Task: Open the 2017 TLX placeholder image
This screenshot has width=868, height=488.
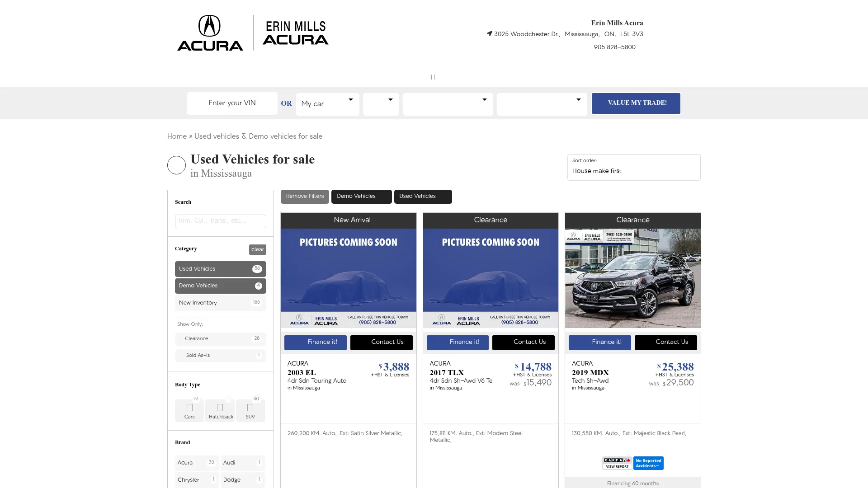Action: [x=491, y=278]
